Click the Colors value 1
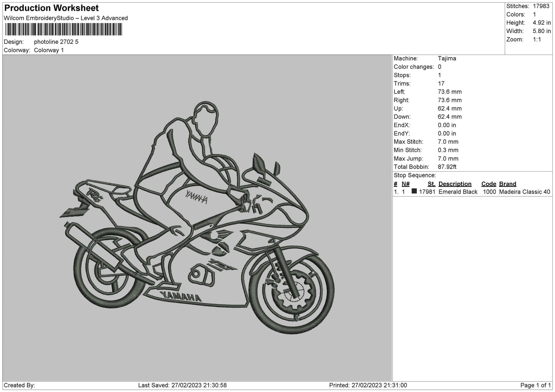 [x=534, y=15]
